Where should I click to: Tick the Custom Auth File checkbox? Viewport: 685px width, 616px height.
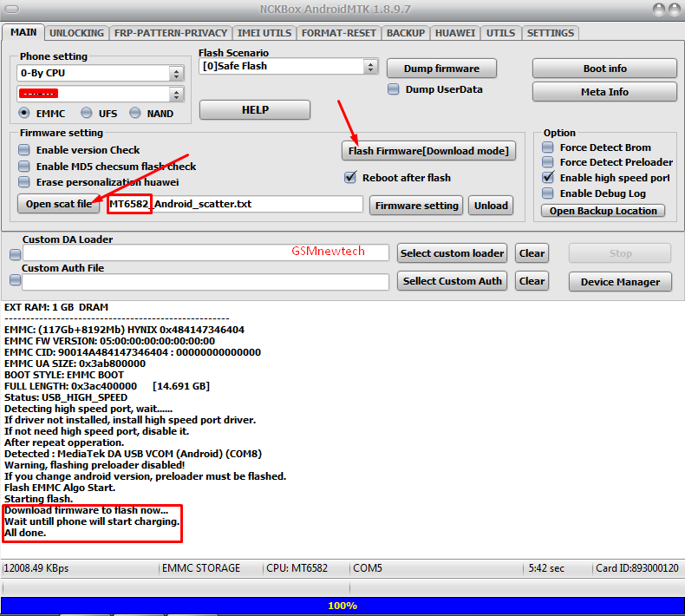16,279
